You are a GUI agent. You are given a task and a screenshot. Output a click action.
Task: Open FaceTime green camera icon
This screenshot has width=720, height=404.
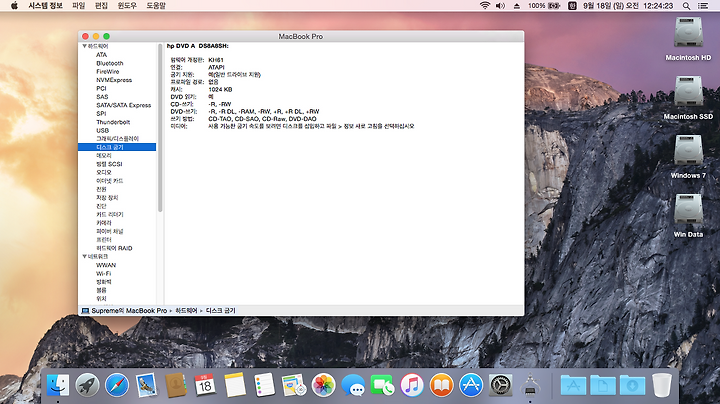click(x=382, y=385)
